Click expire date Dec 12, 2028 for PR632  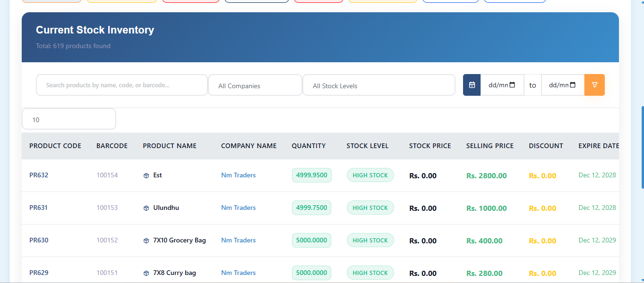[x=597, y=175]
